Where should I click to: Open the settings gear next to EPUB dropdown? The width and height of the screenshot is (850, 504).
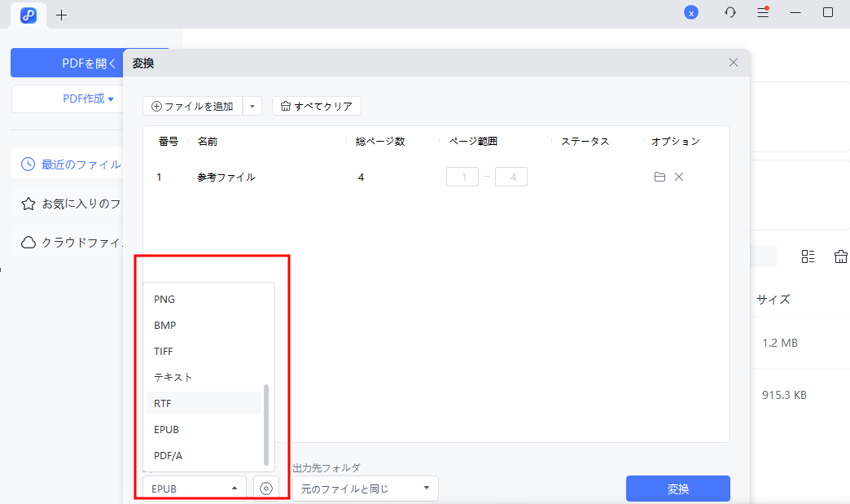click(265, 488)
